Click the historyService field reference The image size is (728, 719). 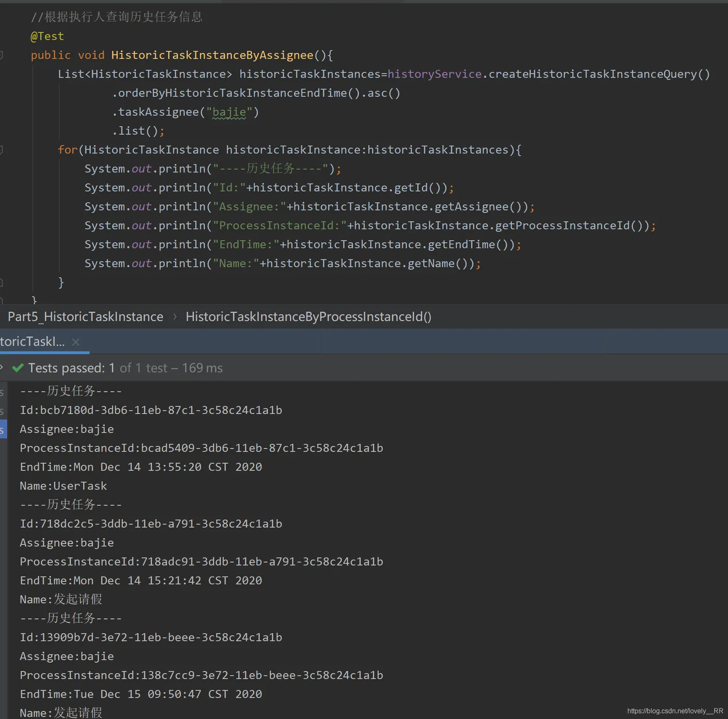coord(435,74)
